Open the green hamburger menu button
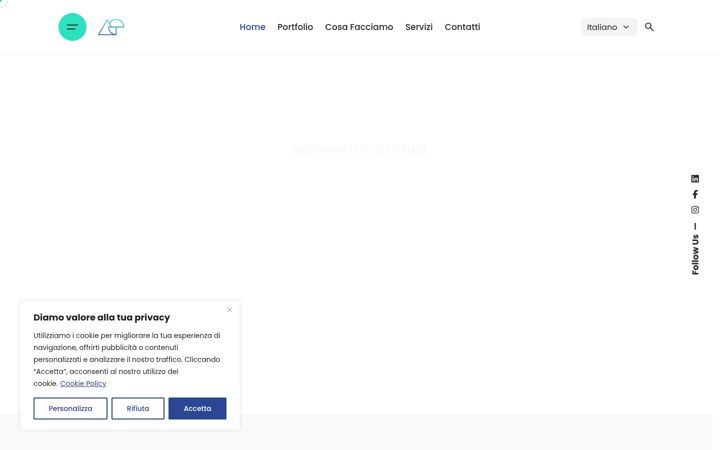This screenshot has height=450, width=720. 72,27
